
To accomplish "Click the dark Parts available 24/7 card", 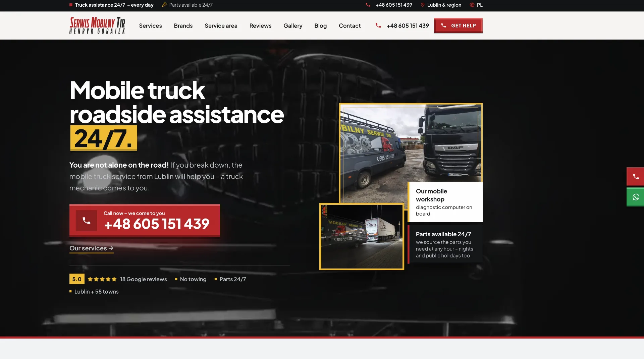I will click(x=445, y=244).
